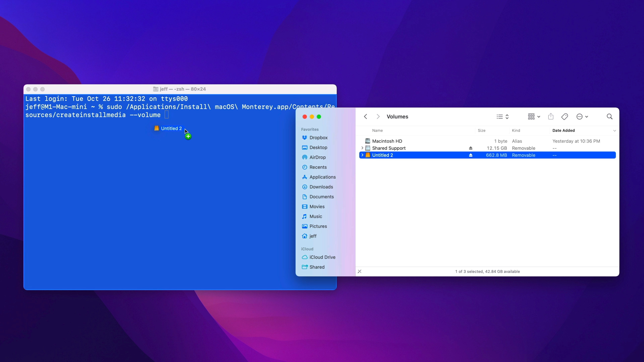Sort by Date Added column header
This screenshot has height=362, width=644.
coord(563,130)
